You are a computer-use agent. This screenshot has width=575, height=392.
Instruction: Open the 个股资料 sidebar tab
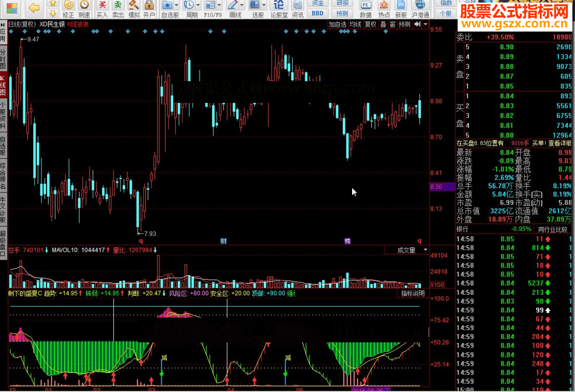coord(3,114)
